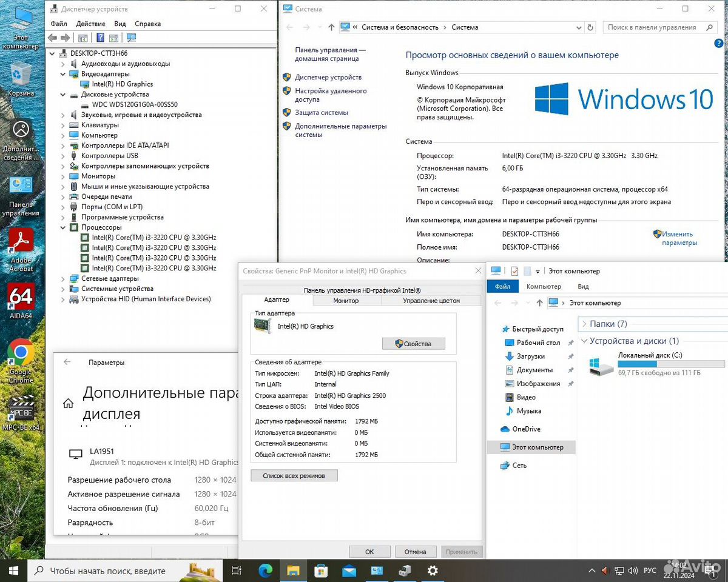Go back in the Параметры window
728x582 pixels.
point(67,362)
